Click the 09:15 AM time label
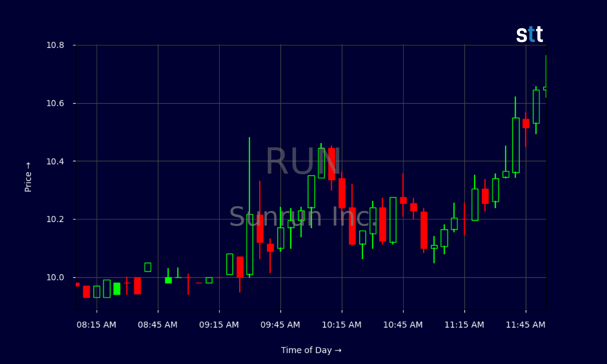 point(219,325)
